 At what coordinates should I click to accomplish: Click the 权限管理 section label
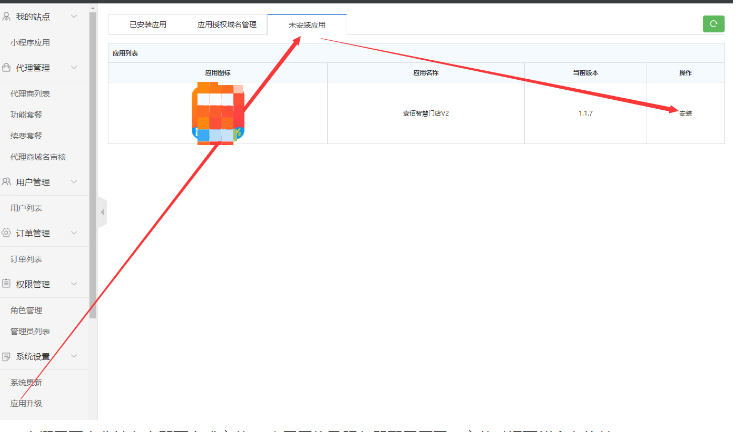pyautogui.click(x=33, y=284)
